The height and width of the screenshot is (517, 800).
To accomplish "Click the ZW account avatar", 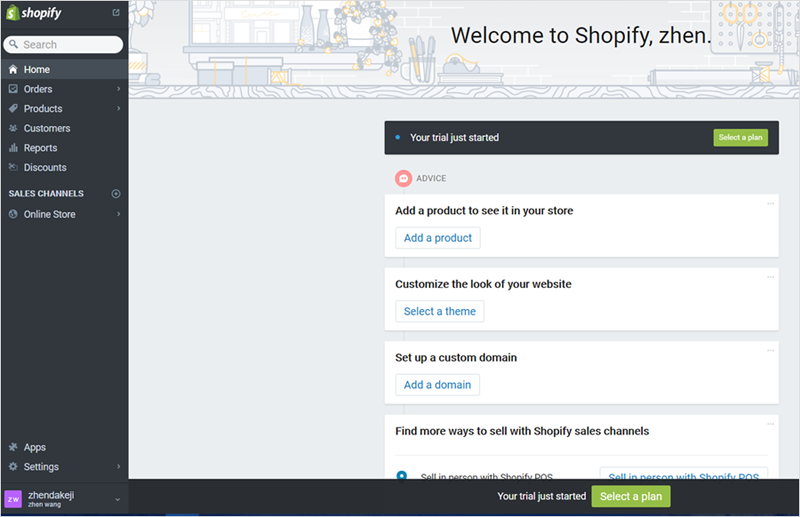I will (13, 499).
